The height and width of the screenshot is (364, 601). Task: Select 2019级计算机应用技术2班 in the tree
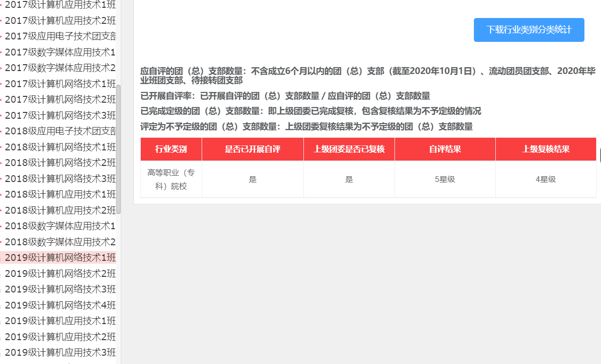click(x=60, y=337)
